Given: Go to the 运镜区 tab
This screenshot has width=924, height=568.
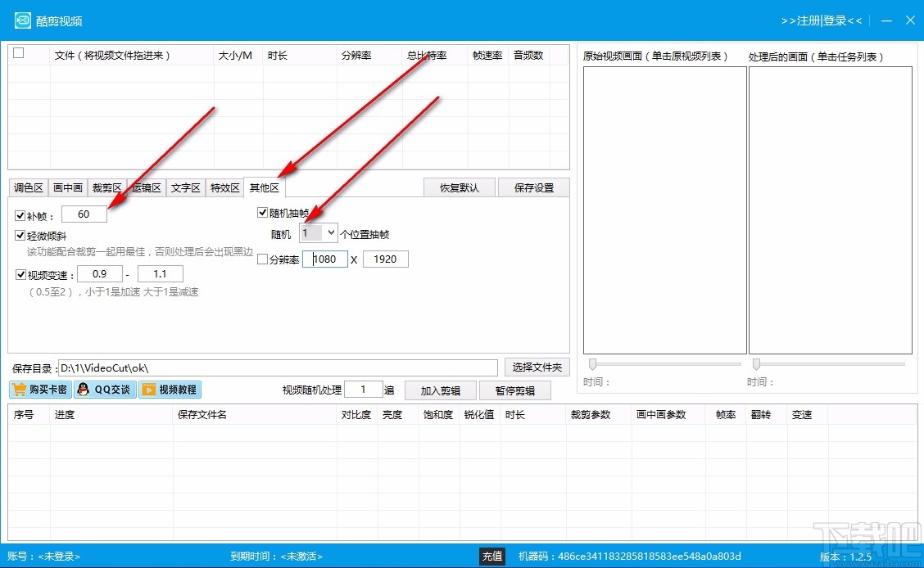Looking at the screenshot, I should click(x=146, y=187).
